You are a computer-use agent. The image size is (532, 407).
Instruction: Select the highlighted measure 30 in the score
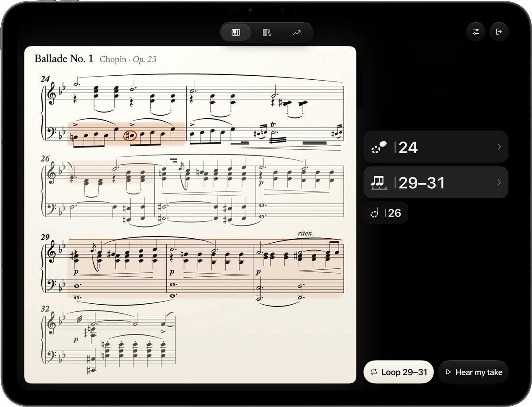point(210,268)
